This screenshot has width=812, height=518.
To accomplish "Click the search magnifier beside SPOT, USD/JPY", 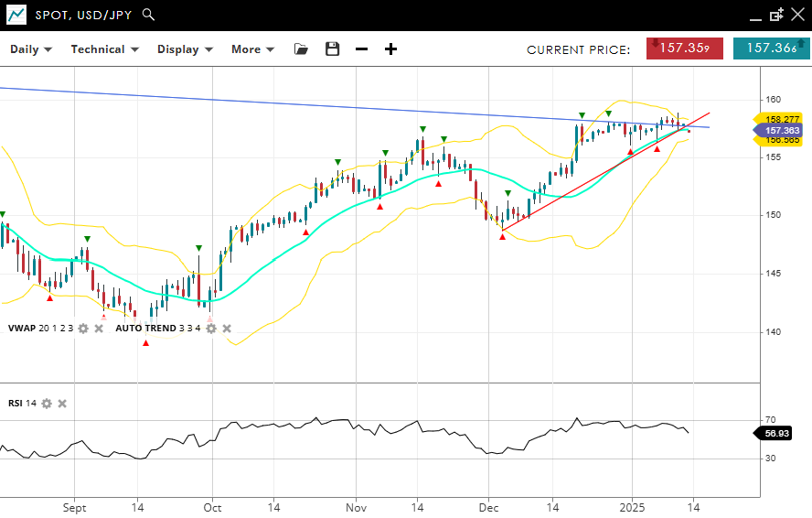I will click(x=149, y=15).
